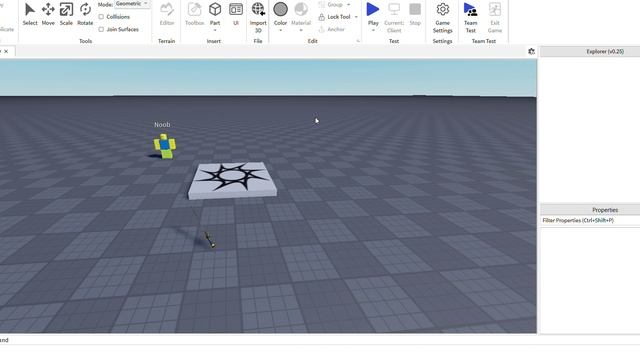Viewport: 640px width, 360px height.
Task: Choose the Rotate tool
Action: point(85,14)
